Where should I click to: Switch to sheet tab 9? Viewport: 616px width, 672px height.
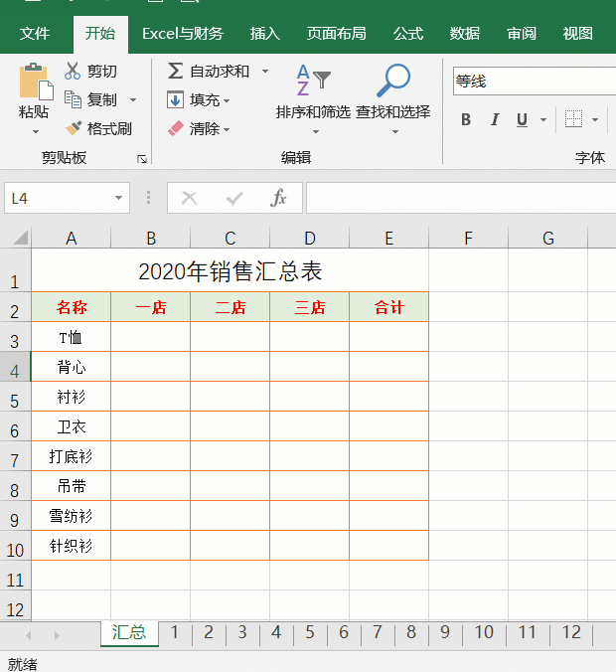click(445, 632)
